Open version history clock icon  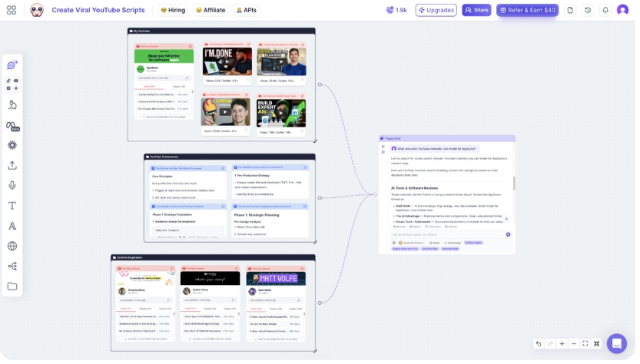click(x=588, y=10)
